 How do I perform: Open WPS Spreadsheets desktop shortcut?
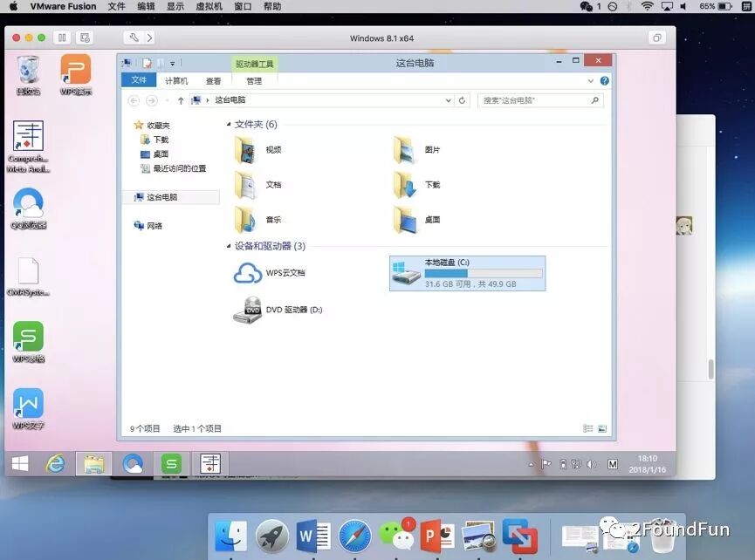tap(28, 342)
